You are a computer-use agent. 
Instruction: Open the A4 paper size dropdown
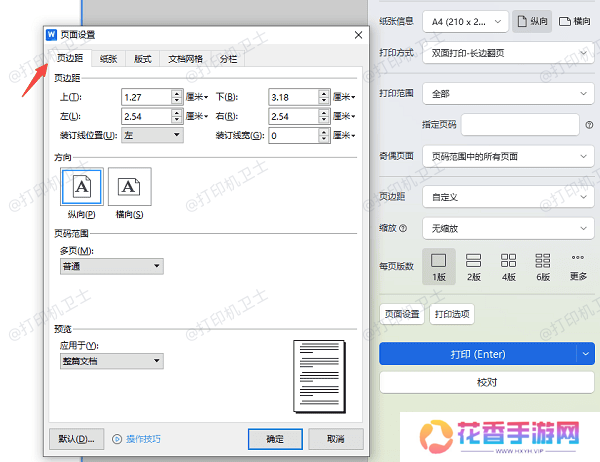[x=465, y=21]
